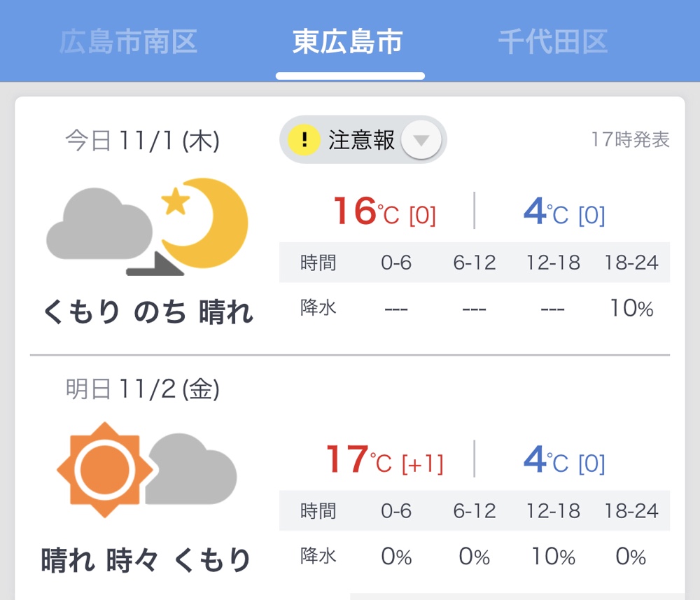The height and width of the screenshot is (600, 700).
Task: Select today's high temperature 16℃
Action: coord(384,211)
